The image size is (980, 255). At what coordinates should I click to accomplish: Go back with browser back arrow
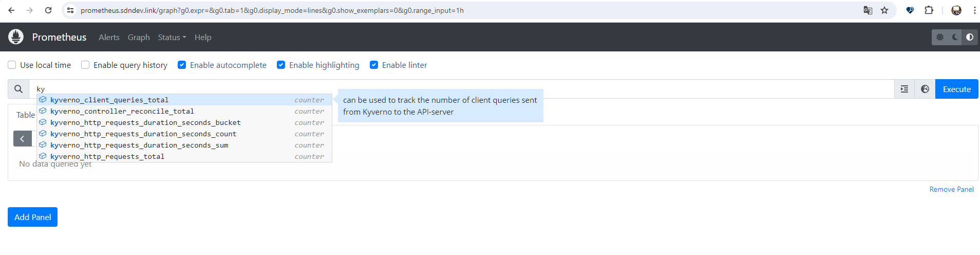(x=11, y=10)
